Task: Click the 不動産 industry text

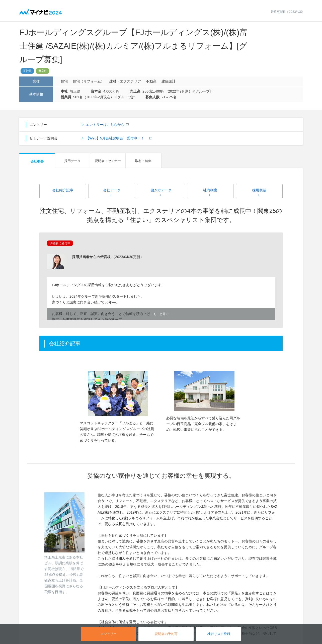Action: point(151,81)
